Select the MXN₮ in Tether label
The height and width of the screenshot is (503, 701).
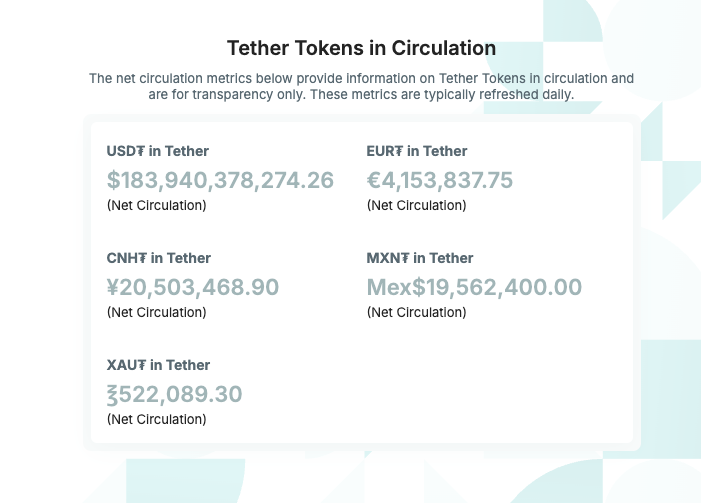pyautogui.click(x=420, y=258)
